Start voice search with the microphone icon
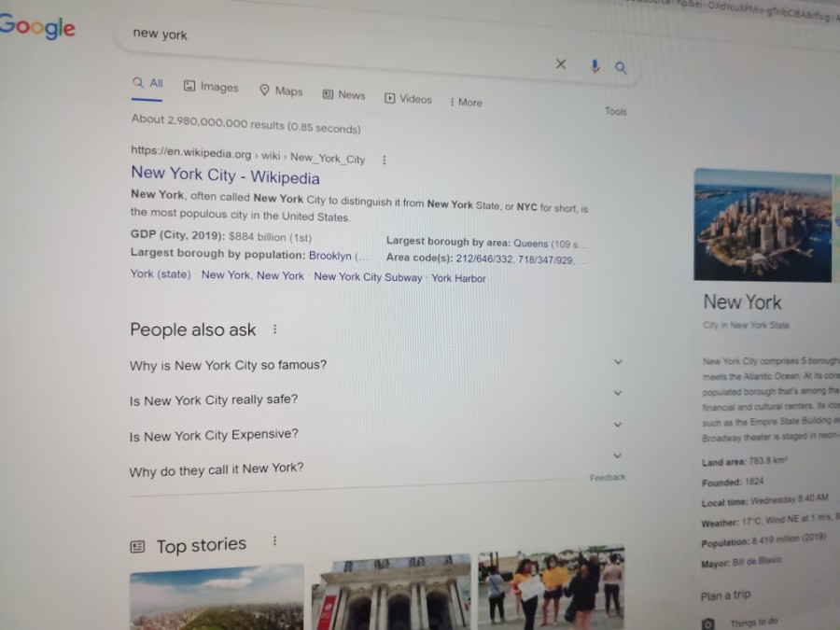Screen dimensions: 840x630 (595, 66)
